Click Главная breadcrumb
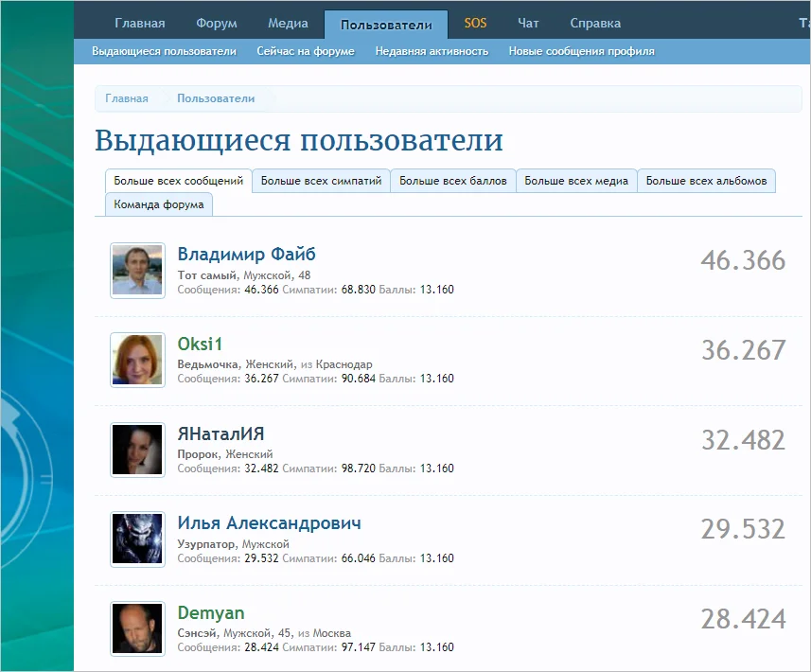This screenshot has width=811, height=672. (127, 98)
